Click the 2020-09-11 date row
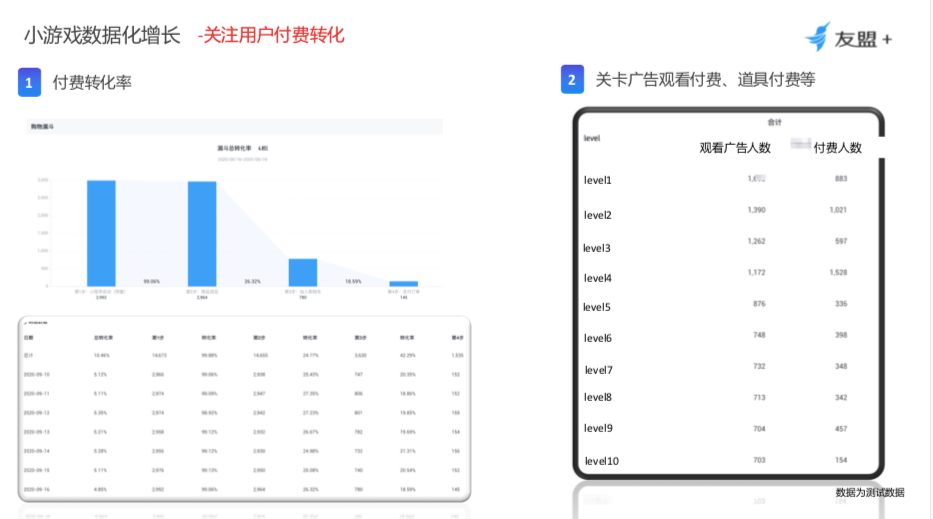 (x=36, y=393)
